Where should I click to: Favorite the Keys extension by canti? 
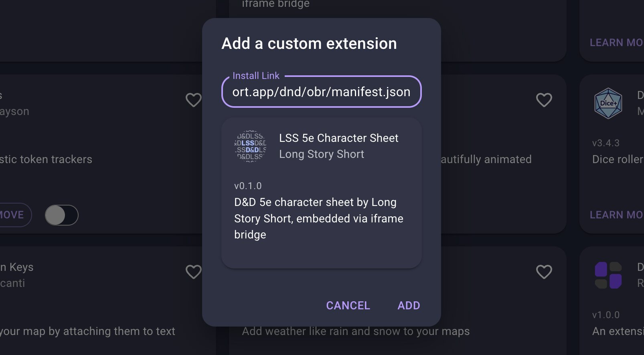[193, 272]
